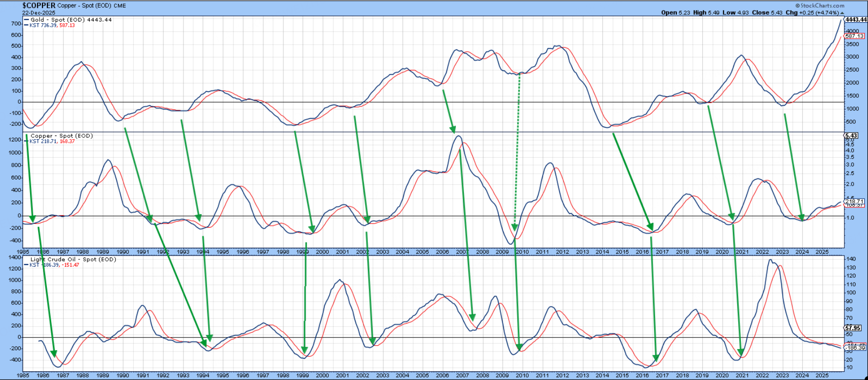Viewport: 868px width, 380px height.
Task: Click the KST 736.39 legend in Gold panel
Action: click(x=42, y=26)
